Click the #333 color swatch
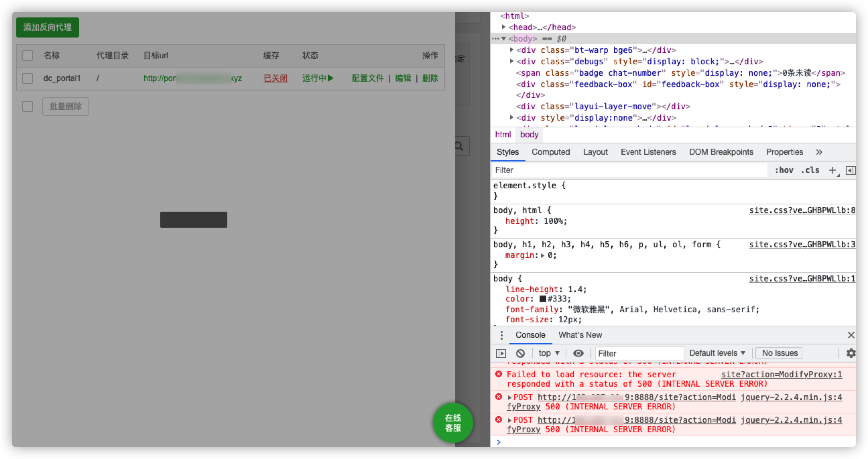 click(543, 299)
